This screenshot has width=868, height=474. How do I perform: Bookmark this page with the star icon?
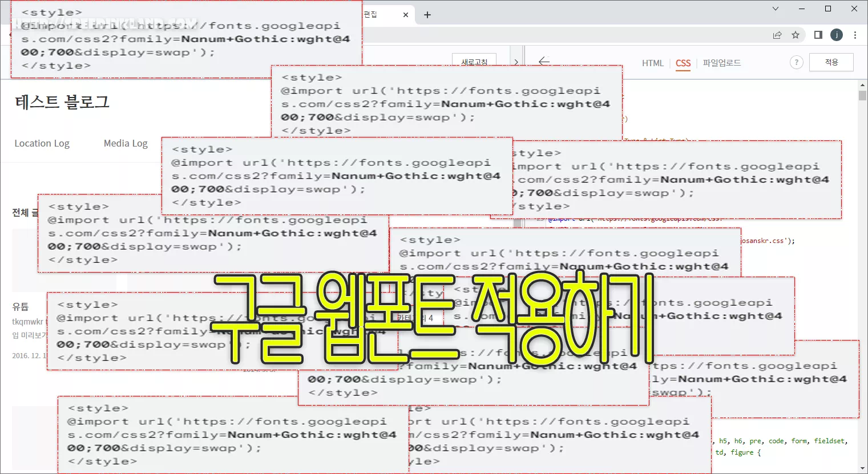click(796, 35)
